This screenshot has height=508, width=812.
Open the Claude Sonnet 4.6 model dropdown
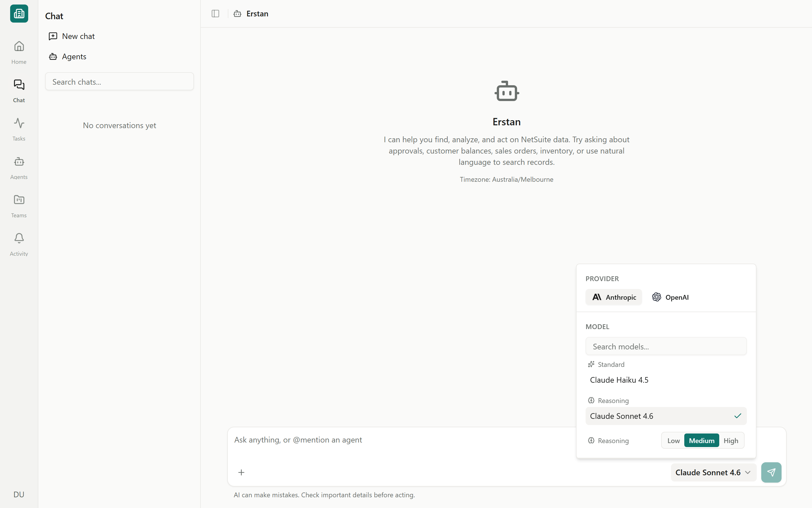(713, 472)
